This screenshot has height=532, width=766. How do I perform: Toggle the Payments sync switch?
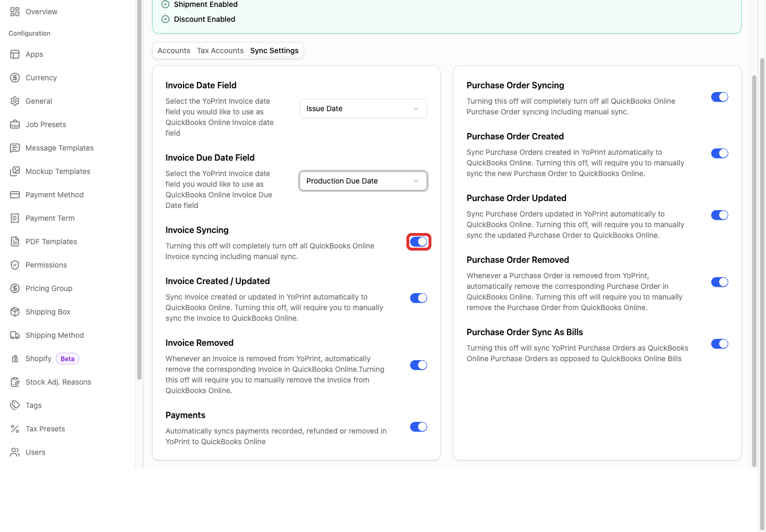click(x=419, y=427)
